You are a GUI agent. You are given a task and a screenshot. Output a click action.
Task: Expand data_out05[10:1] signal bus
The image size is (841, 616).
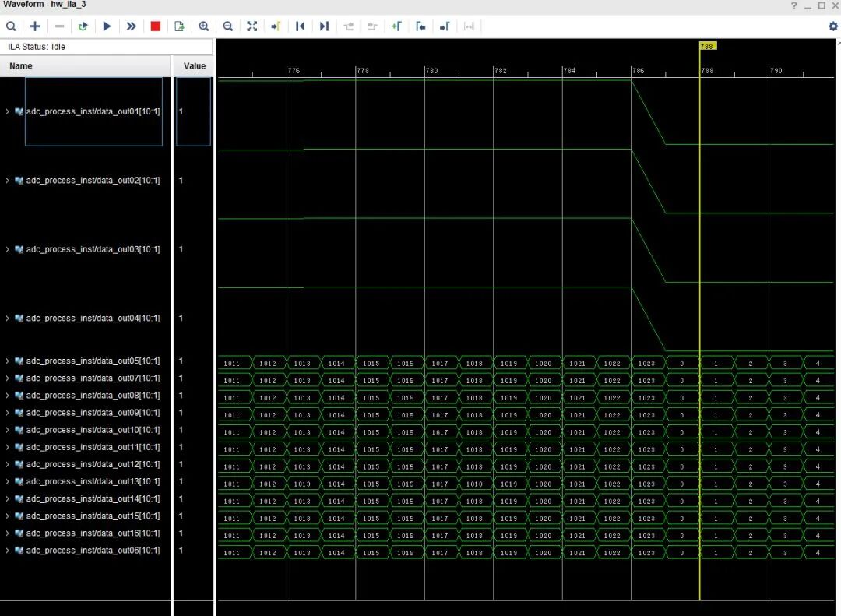8,361
